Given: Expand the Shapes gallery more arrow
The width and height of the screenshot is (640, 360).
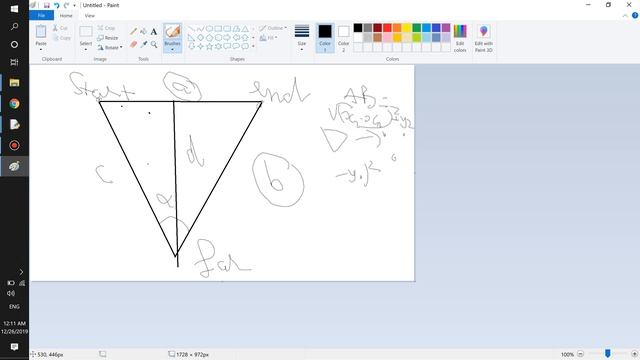Looking at the screenshot, I should [x=253, y=46].
